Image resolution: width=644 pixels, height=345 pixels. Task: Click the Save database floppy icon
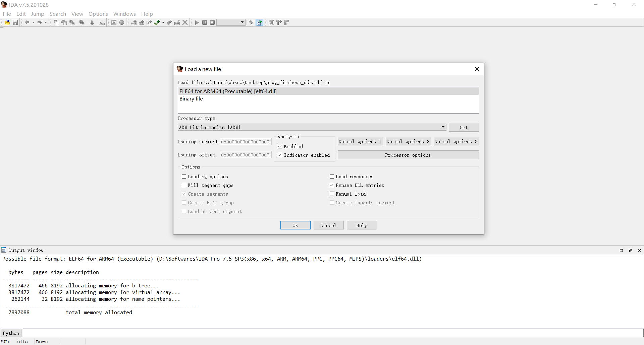[x=15, y=22]
